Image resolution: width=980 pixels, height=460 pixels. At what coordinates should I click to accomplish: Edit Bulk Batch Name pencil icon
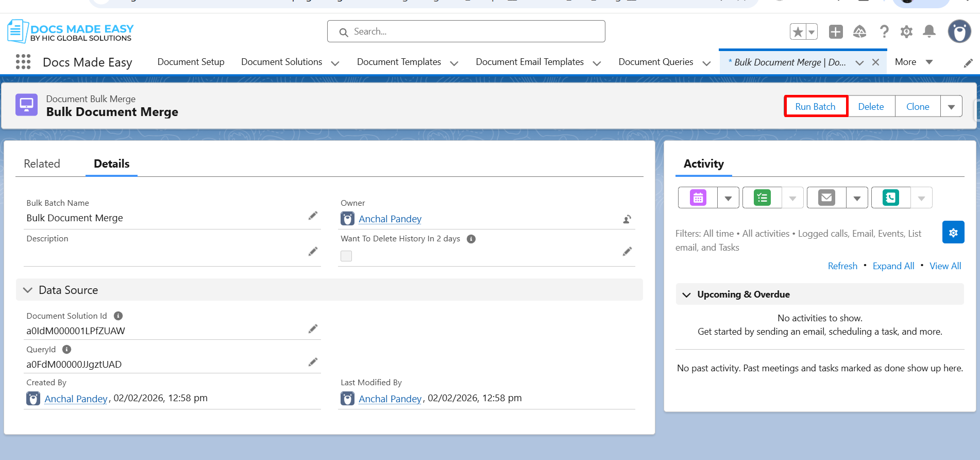313,216
